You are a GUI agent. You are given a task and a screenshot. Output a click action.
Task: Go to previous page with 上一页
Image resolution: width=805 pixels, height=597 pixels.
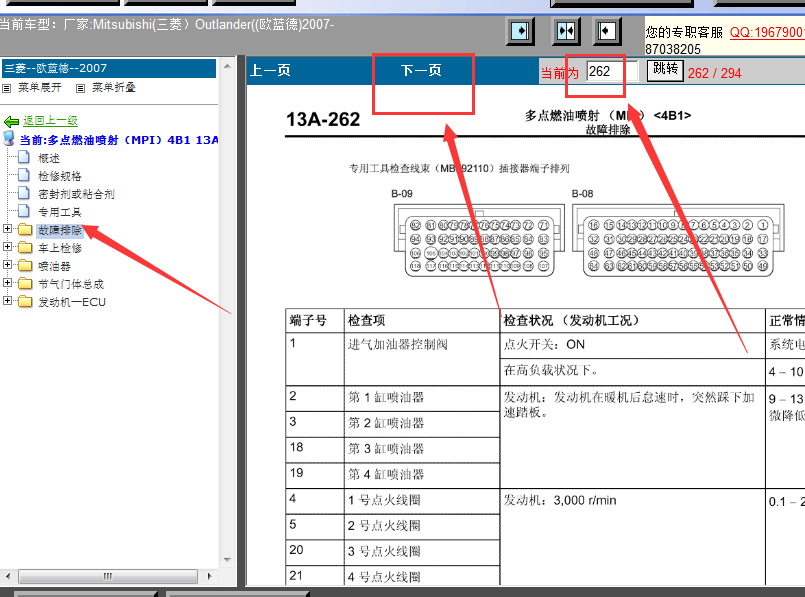point(270,70)
